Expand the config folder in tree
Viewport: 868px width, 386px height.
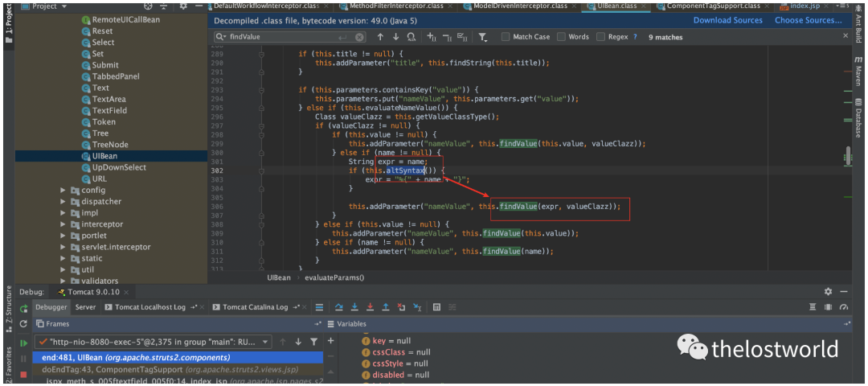63,191
